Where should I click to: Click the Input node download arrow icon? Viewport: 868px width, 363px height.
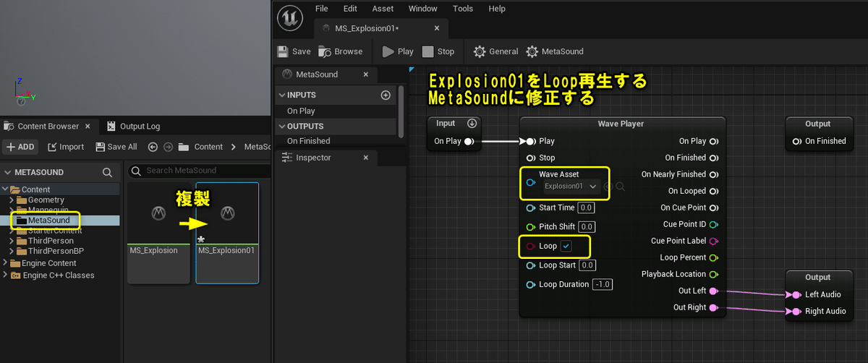tap(472, 124)
